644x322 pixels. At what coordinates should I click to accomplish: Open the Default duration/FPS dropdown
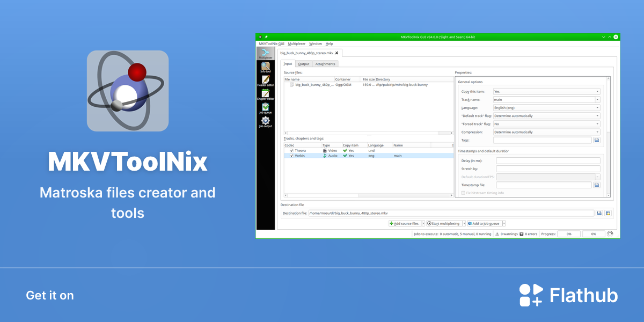tap(548, 177)
